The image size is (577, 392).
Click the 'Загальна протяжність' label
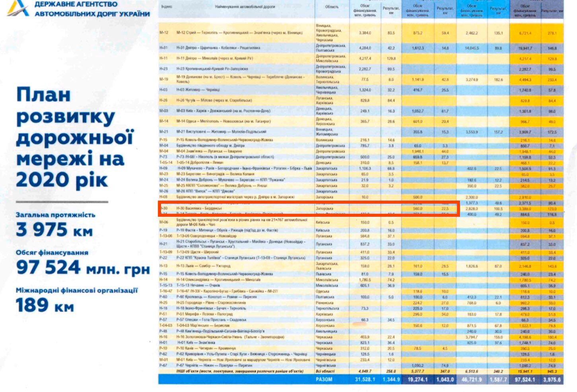tap(55, 215)
